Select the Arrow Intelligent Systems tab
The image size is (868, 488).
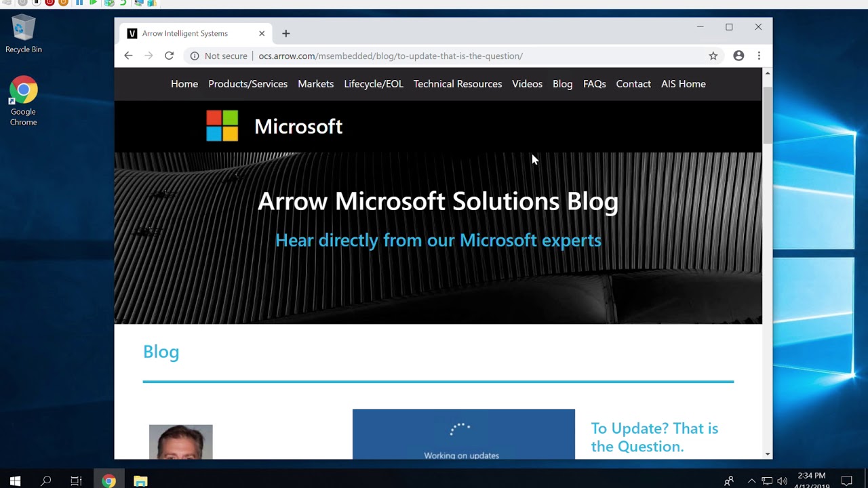pyautogui.click(x=195, y=33)
